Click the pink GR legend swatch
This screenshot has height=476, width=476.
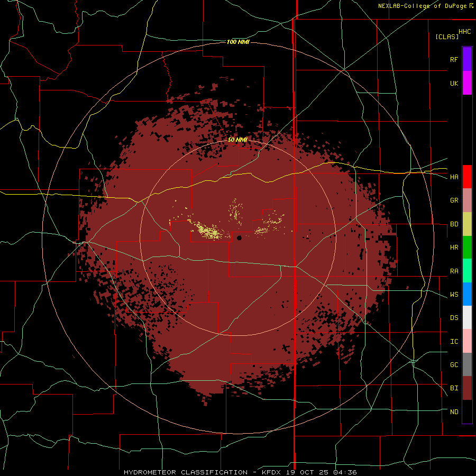click(x=467, y=200)
